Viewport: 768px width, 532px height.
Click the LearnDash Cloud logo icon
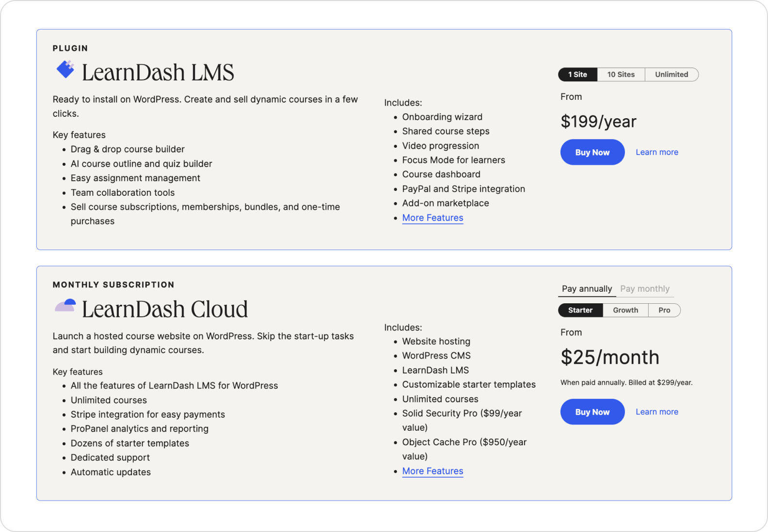pos(65,305)
